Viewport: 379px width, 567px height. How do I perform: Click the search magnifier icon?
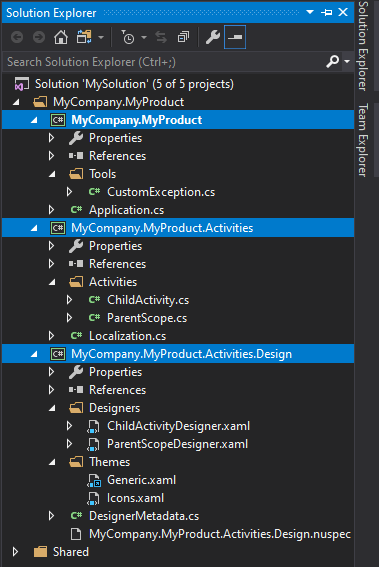333,61
